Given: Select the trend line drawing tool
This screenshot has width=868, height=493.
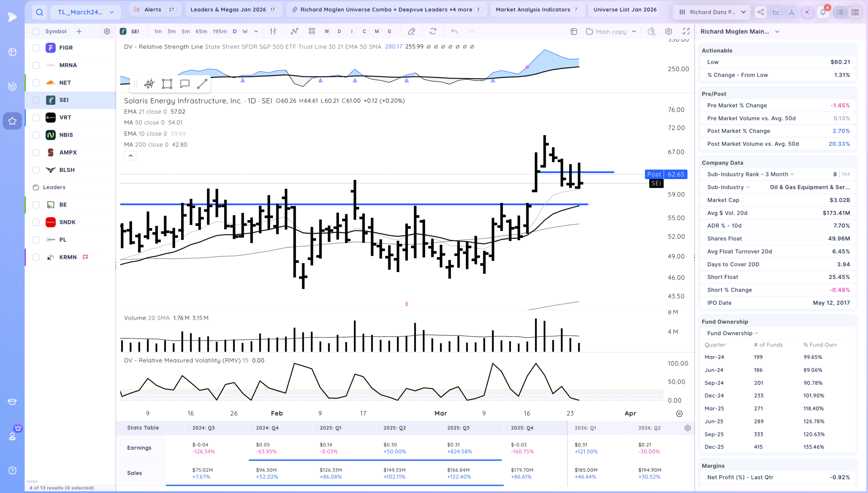Looking at the screenshot, I should (202, 84).
